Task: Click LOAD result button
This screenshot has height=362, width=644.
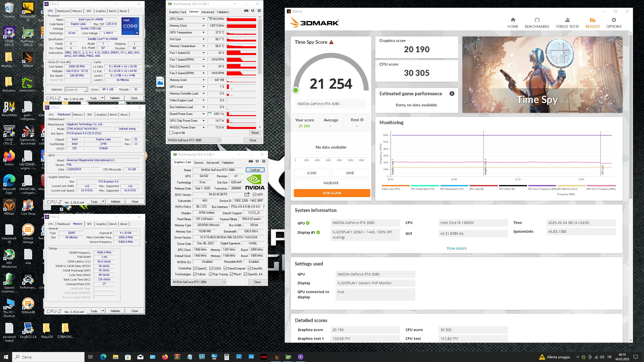Action: pos(312,173)
